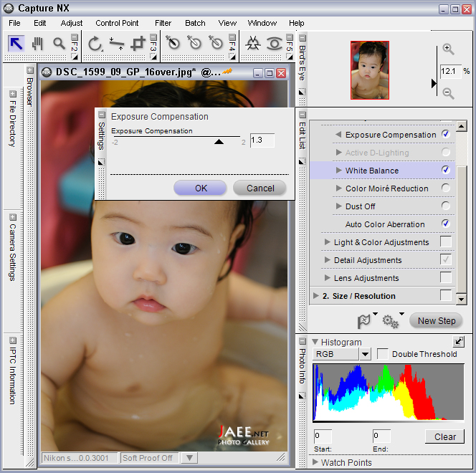This screenshot has width=476, height=473.
Task: Choose the Straighten tool
Action: click(117, 44)
